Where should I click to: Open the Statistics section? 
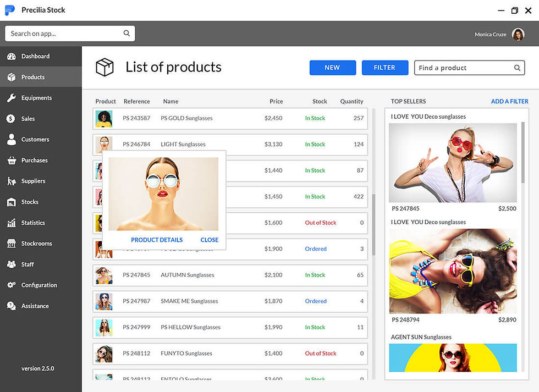[x=41, y=223]
